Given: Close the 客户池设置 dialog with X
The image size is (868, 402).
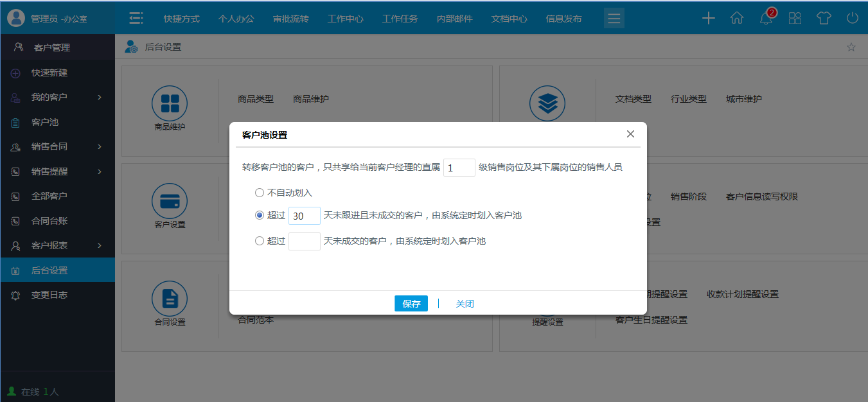Looking at the screenshot, I should pos(630,134).
